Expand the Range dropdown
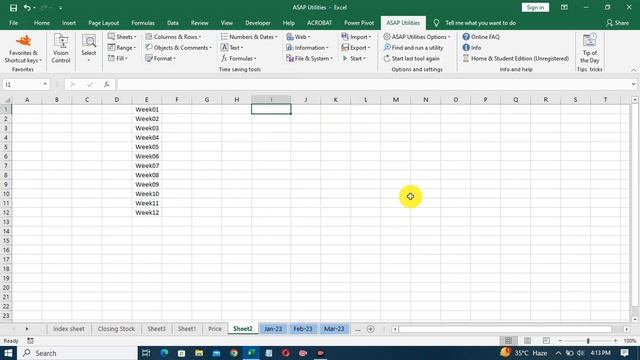 pyautogui.click(x=122, y=47)
